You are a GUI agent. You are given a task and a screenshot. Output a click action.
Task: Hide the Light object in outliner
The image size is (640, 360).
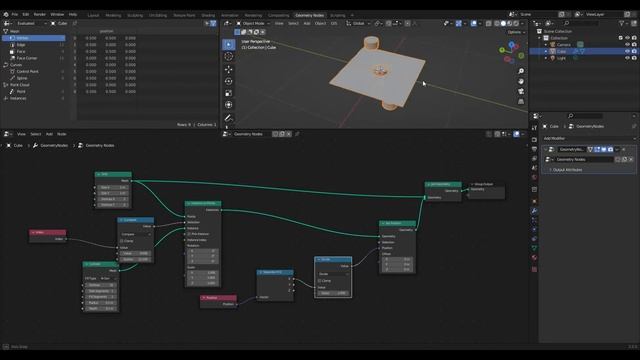[627, 58]
